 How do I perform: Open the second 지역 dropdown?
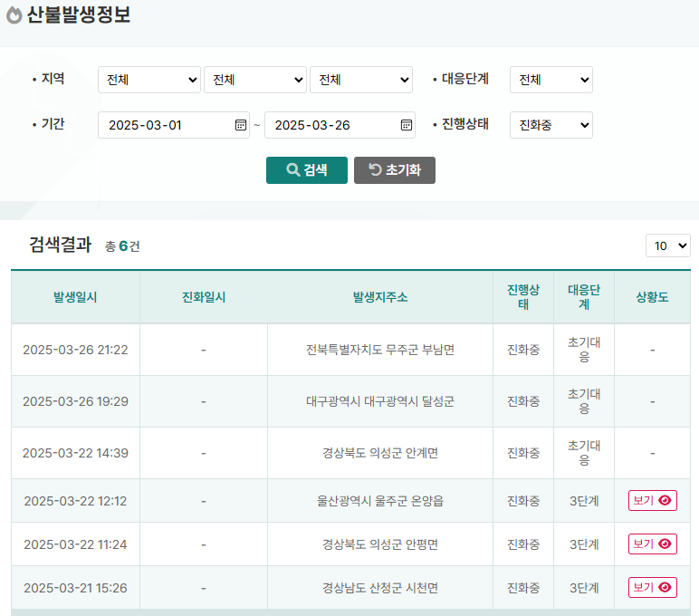pyautogui.click(x=255, y=80)
